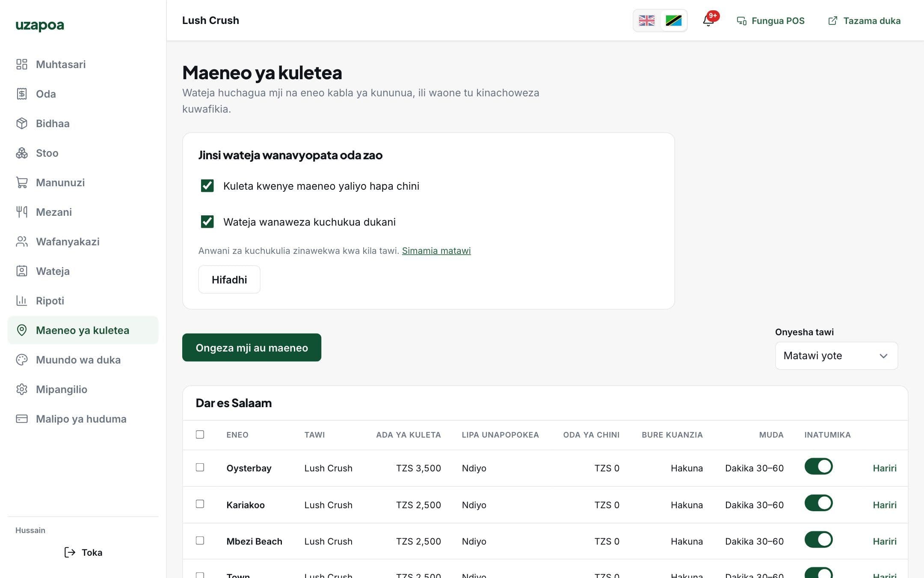The image size is (924, 578).
Task: Toggle Oysterbay Inatumika switch off
Action: (x=818, y=467)
